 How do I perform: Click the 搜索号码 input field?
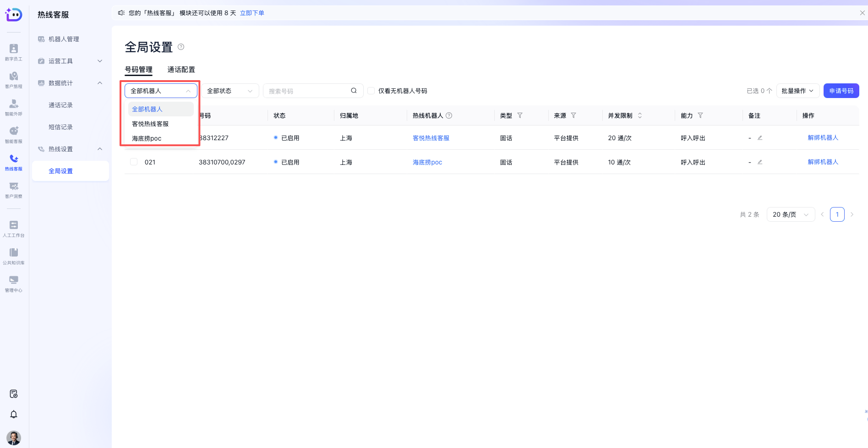click(x=307, y=91)
